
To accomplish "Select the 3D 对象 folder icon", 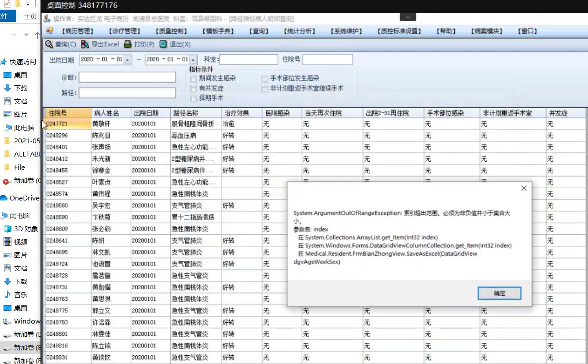I will (x=7, y=229).
